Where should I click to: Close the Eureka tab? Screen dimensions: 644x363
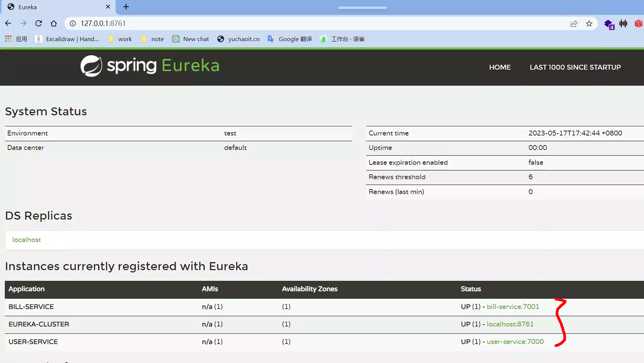(x=108, y=7)
